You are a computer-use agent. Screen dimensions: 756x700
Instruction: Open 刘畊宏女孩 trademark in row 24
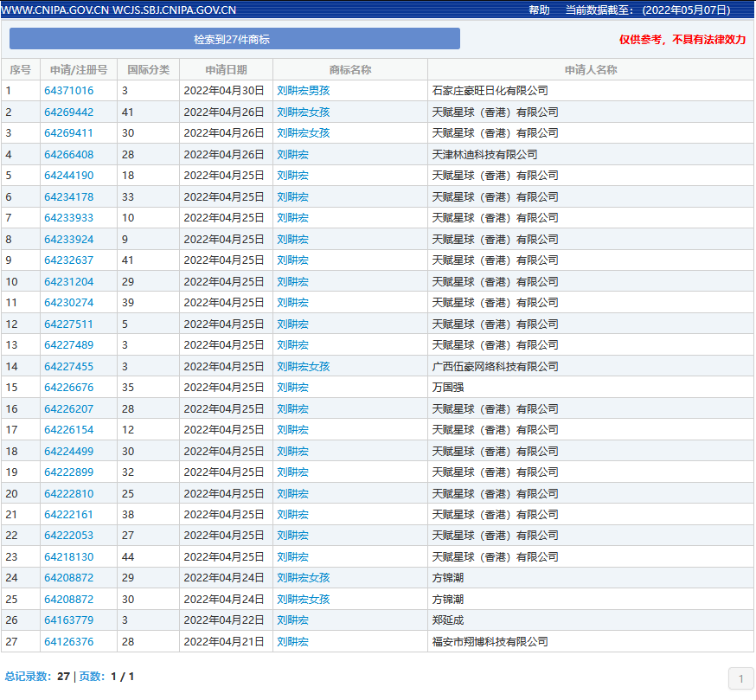[304, 578]
